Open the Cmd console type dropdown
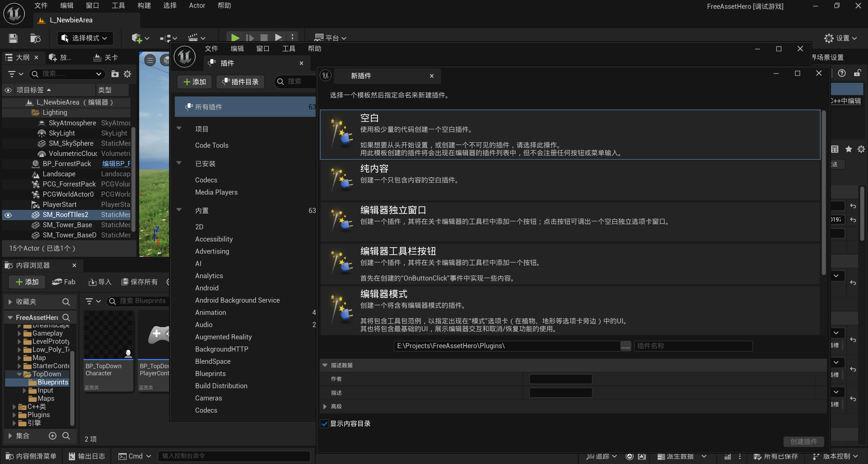The image size is (868, 464). (135, 456)
